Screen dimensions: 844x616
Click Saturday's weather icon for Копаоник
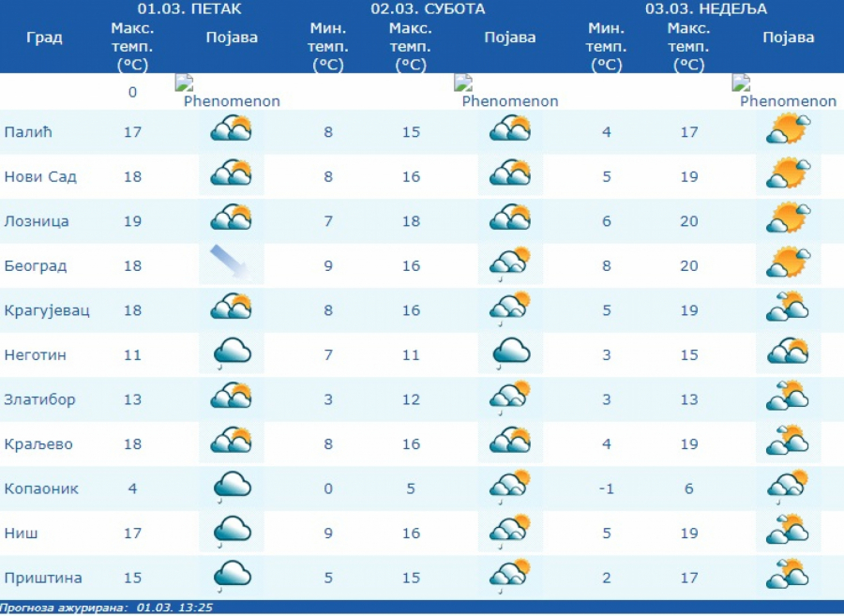pos(510,488)
